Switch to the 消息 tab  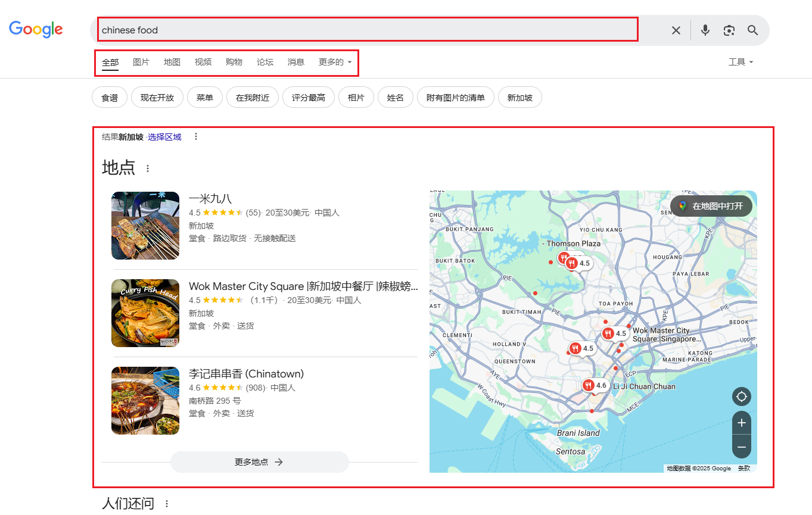[296, 62]
